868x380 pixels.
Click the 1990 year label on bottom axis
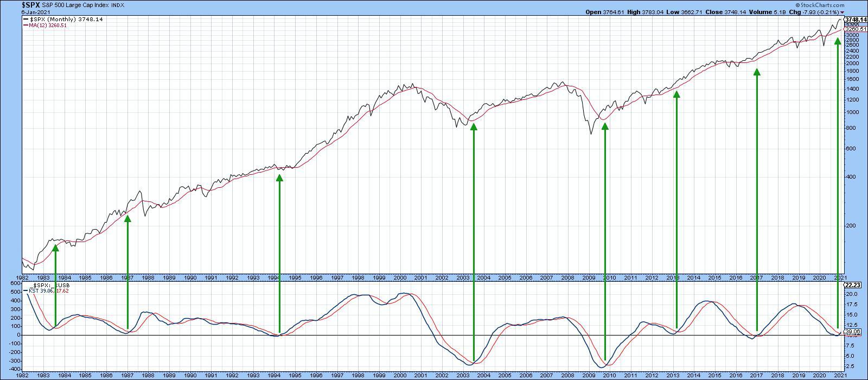click(190, 277)
